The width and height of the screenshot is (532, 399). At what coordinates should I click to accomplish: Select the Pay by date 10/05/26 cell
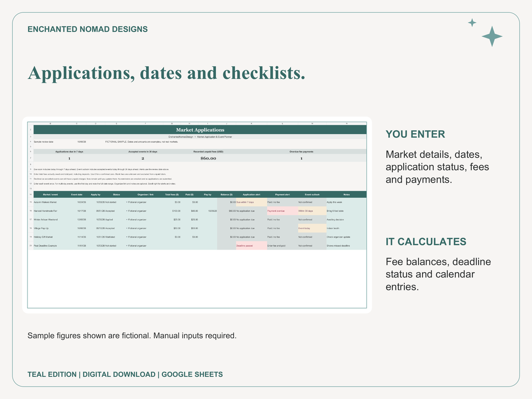(208, 211)
